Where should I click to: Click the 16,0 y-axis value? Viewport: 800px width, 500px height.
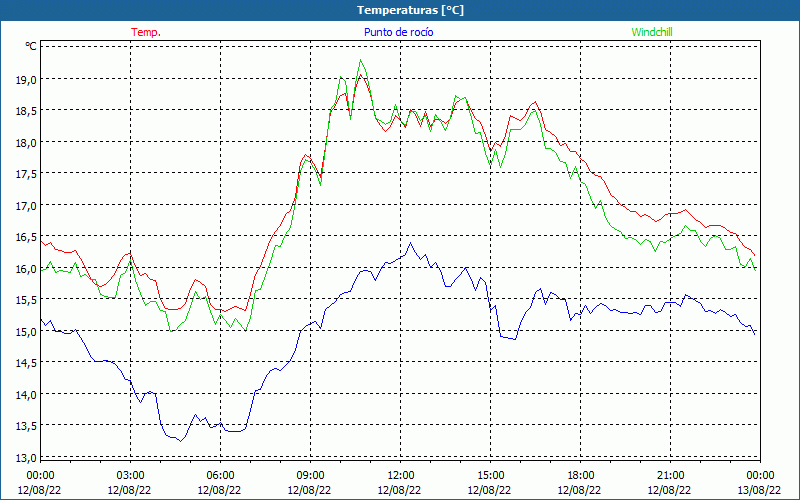point(28,269)
